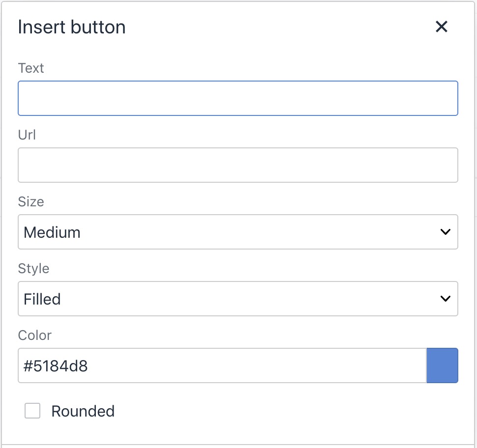This screenshot has height=448, width=477.
Task: Select the Filled value in Style combo box
Action: point(42,299)
